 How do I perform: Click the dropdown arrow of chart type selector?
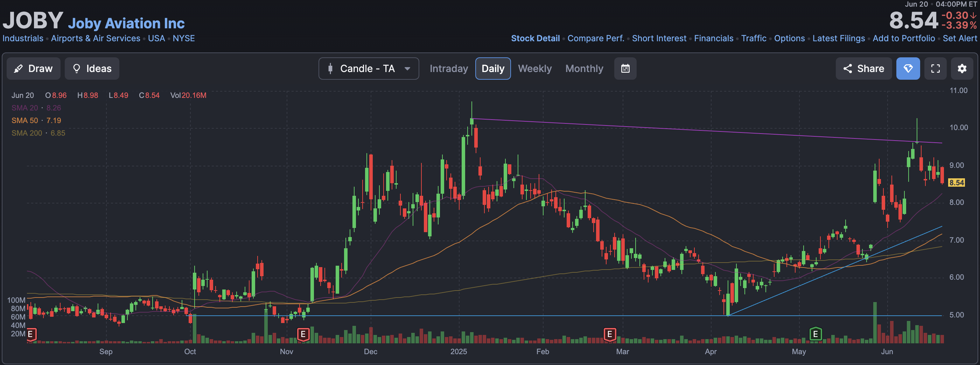click(x=407, y=69)
